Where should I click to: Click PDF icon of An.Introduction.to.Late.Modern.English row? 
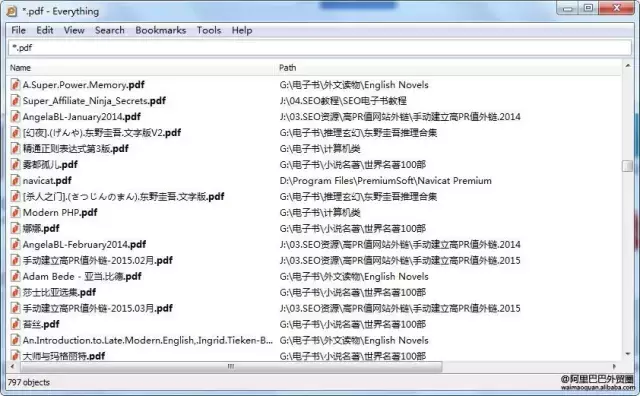(x=15, y=340)
